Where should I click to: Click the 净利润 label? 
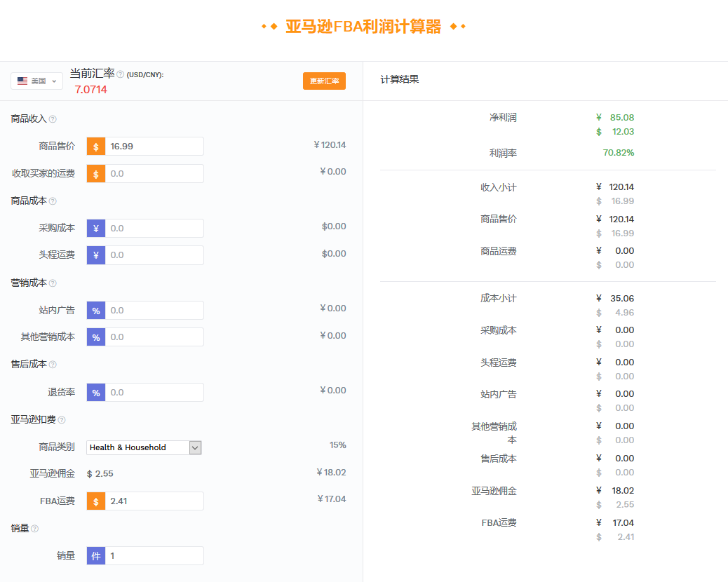(503, 117)
